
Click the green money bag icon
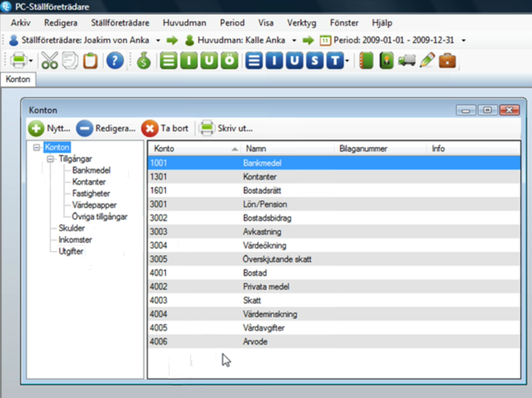click(144, 61)
